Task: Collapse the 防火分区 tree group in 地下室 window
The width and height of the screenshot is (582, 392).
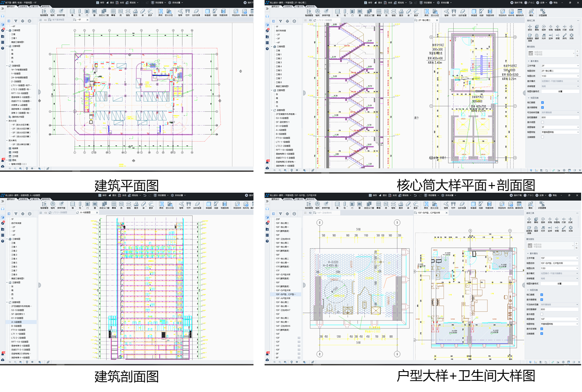Action: tap(8, 121)
